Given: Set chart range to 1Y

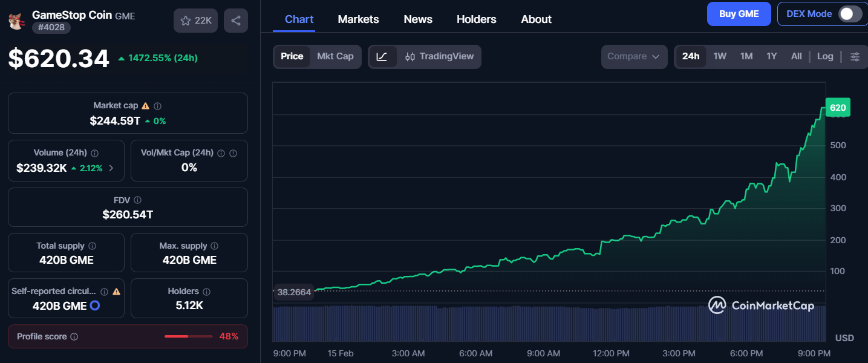Looking at the screenshot, I should coord(772,56).
